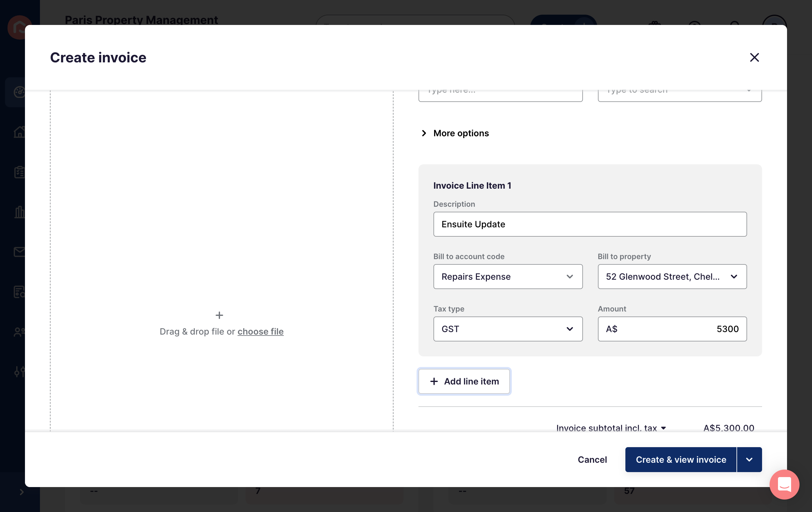Cancel the invoice creation
This screenshot has width=812, height=512.
click(x=592, y=459)
